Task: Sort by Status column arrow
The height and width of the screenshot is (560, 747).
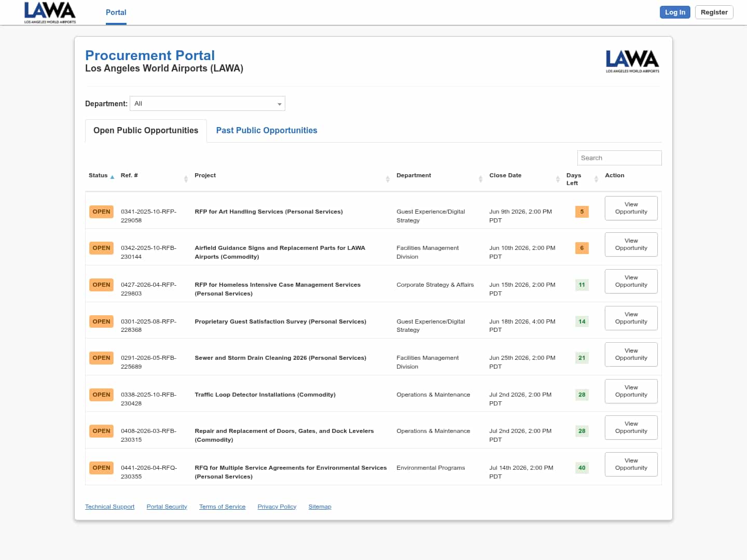Action: point(112,177)
